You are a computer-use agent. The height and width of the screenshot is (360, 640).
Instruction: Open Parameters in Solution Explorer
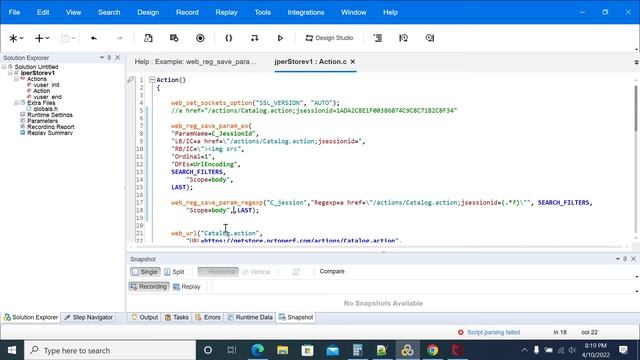click(42, 121)
